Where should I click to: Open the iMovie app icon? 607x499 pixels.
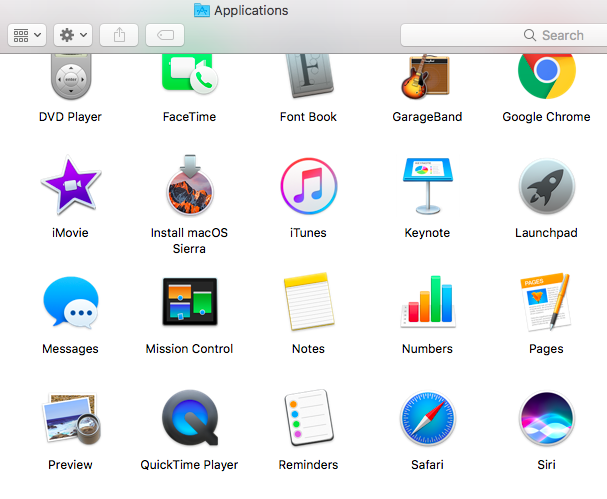pyautogui.click(x=70, y=189)
